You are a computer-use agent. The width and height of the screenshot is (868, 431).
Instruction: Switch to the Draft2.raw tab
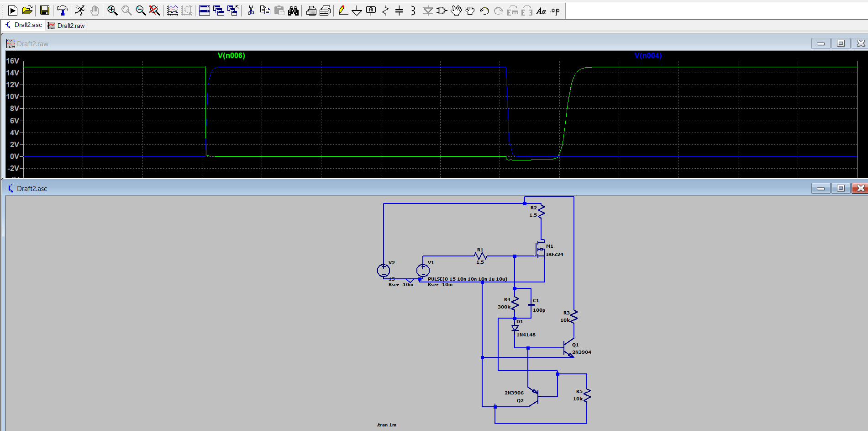tap(67, 26)
